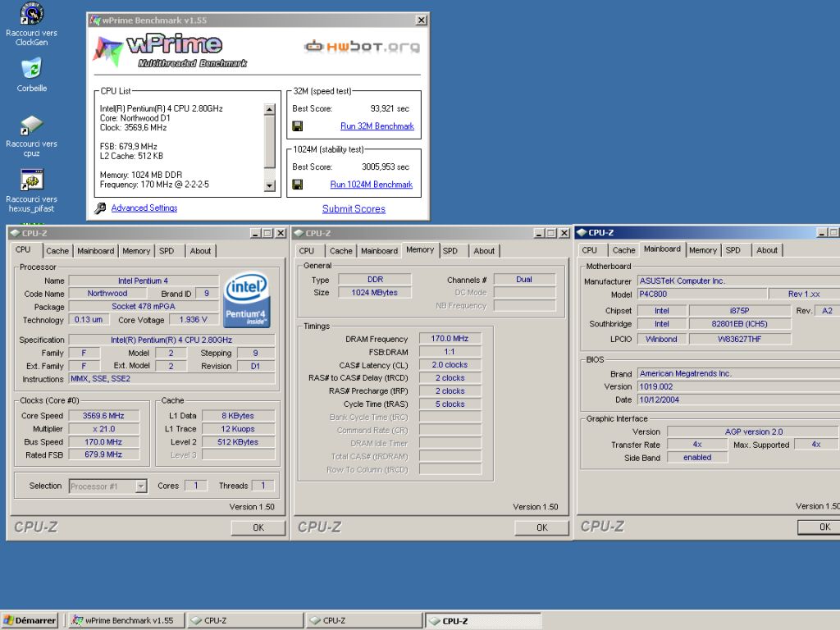Switch to Cache tab in first CPU-Z window
The image size is (840, 630).
click(x=57, y=251)
